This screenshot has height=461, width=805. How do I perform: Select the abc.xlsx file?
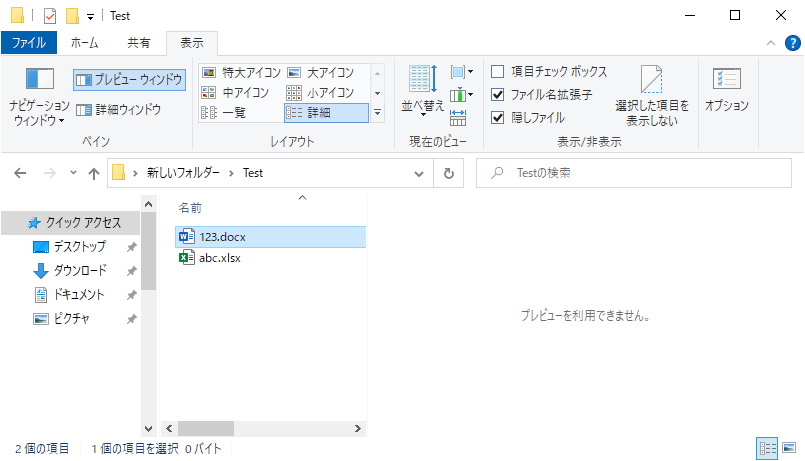tap(220, 258)
